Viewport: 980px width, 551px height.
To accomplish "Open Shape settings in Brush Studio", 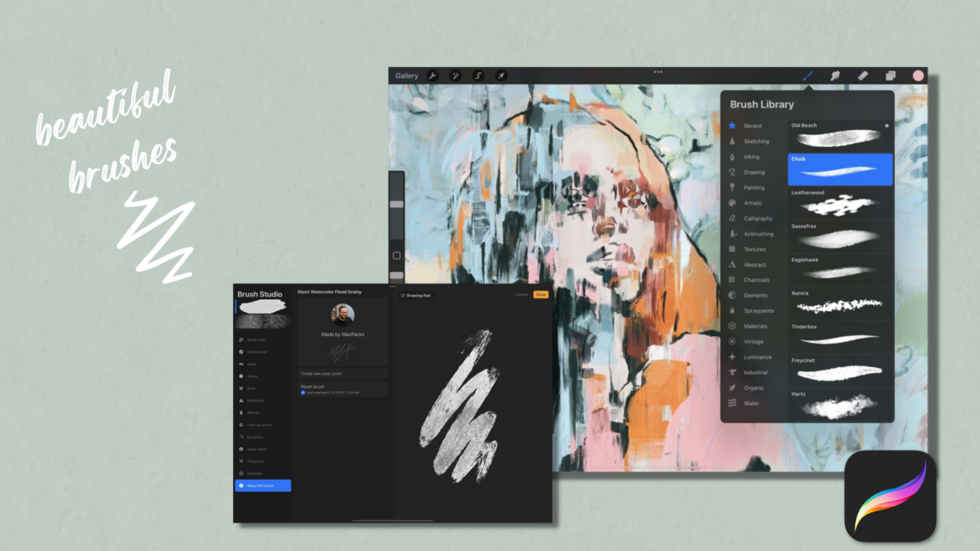I will [x=258, y=374].
